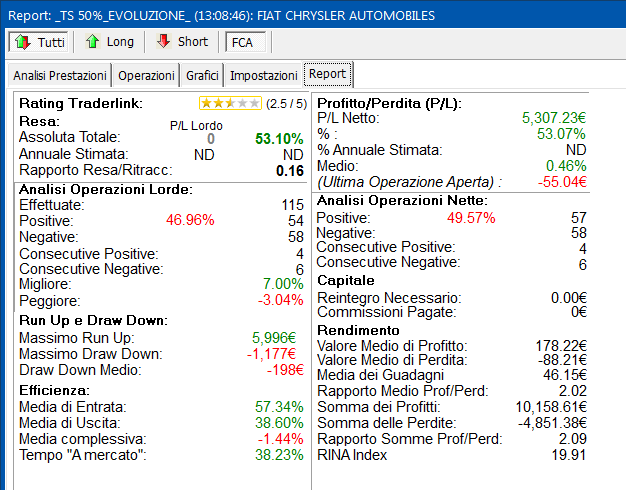Image resolution: width=626 pixels, height=490 pixels.
Task: Click the 0.46% Medio value
Action: point(566,166)
